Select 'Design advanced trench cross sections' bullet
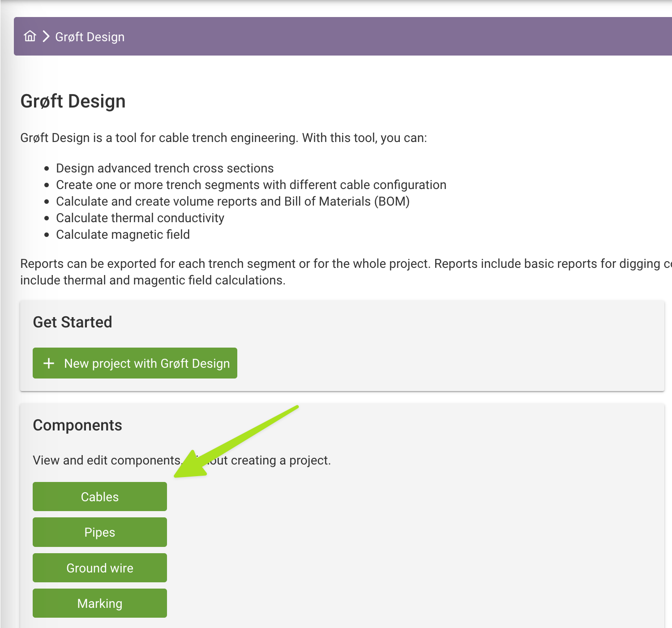The height and width of the screenshot is (628, 672). pyautogui.click(x=165, y=168)
